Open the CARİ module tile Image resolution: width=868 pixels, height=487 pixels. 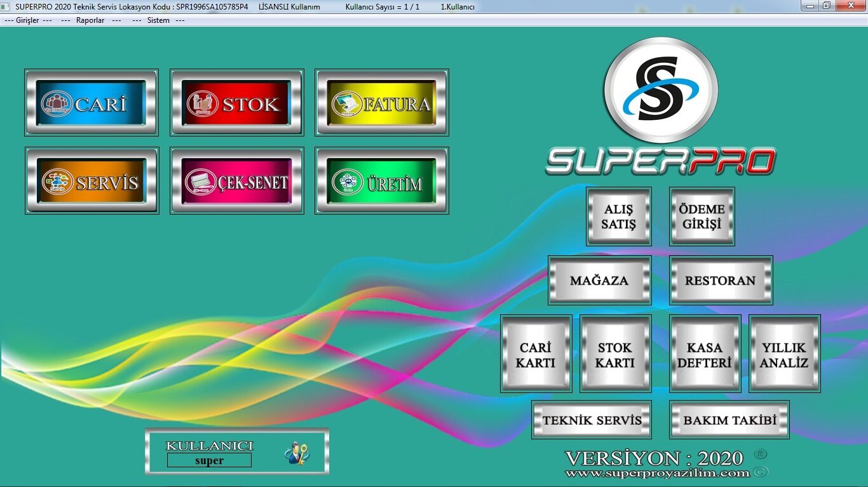92,103
